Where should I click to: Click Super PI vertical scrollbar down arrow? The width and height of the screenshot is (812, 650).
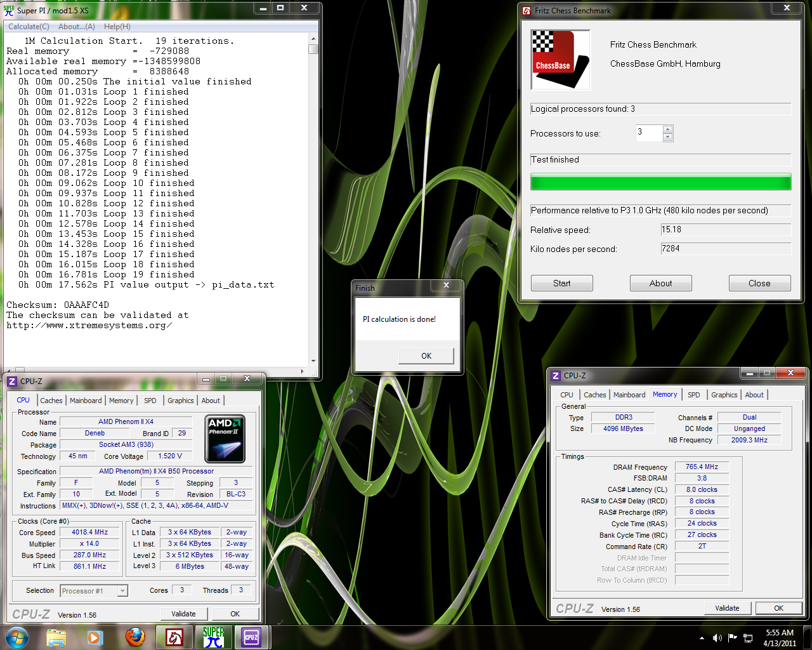pyautogui.click(x=313, y=360)
